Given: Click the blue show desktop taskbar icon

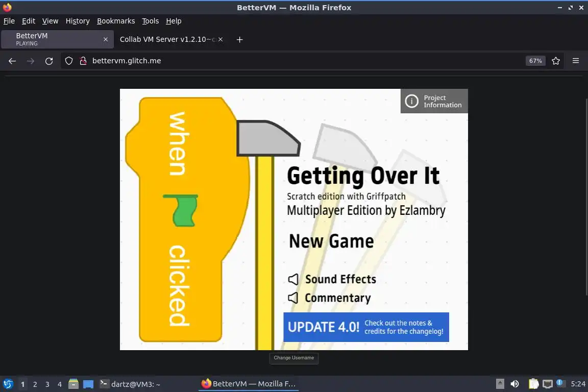Looking at the screenshot, I should point(88,384).
